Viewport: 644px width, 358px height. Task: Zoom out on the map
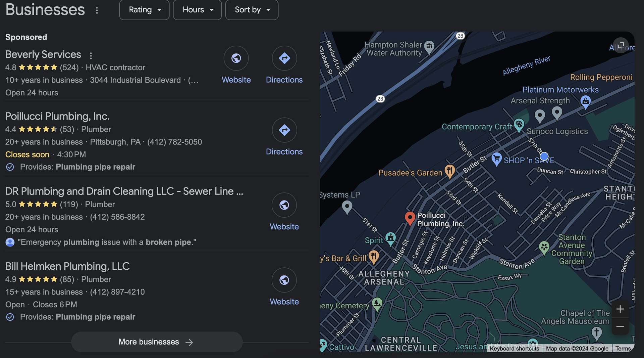[x=620, y=326]
